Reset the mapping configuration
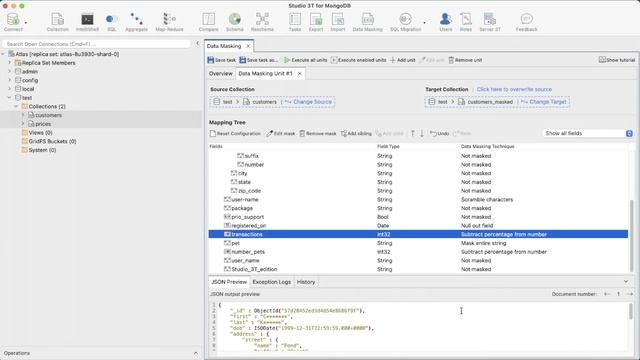 pos(235,133)
